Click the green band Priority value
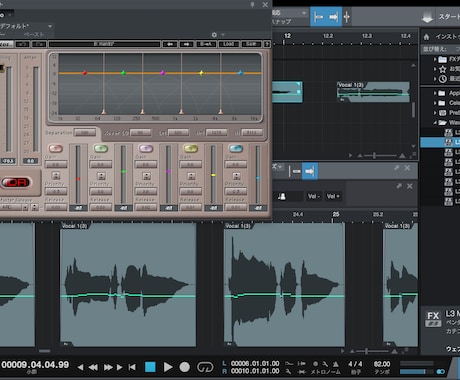This screenshot has width=460, height=380. click(x=101, y=191)
